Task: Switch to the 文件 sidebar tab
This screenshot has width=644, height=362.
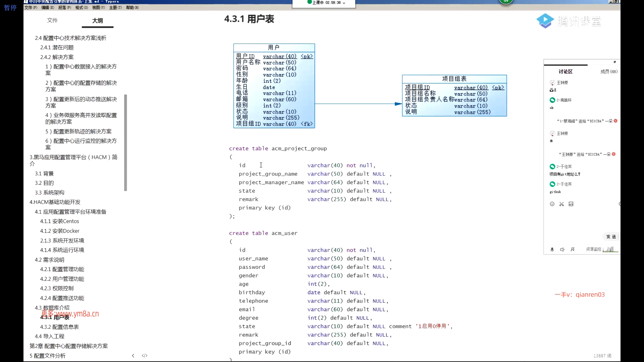Action: point(52,20)
